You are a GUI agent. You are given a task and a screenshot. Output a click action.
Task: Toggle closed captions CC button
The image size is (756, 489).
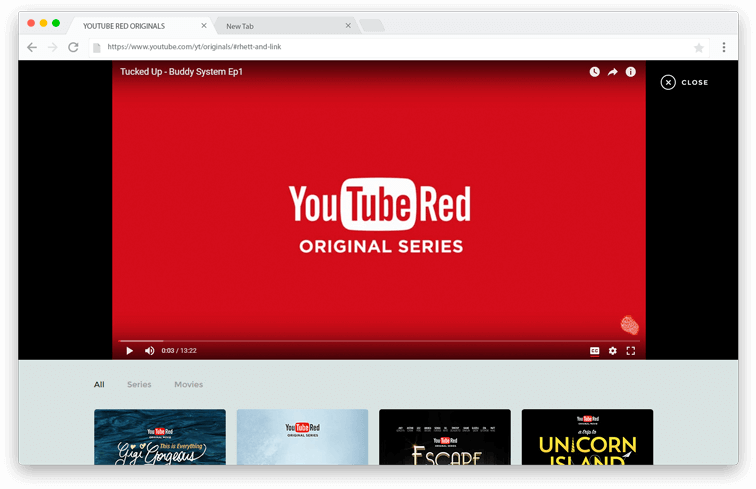594,351
